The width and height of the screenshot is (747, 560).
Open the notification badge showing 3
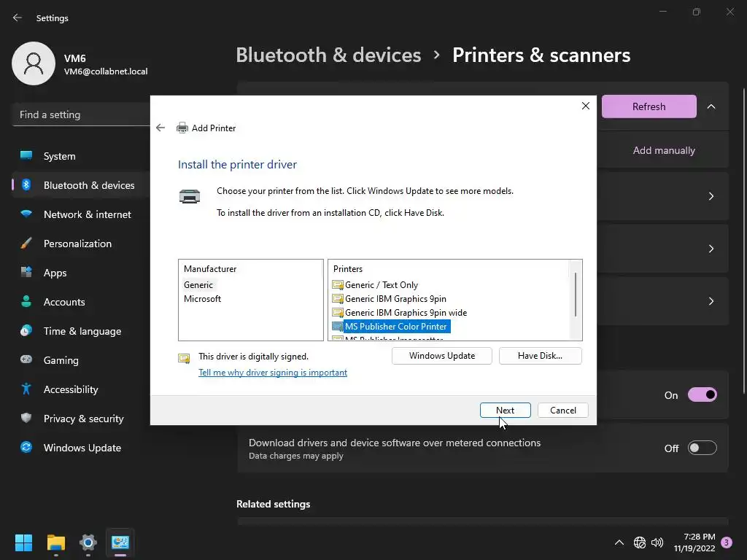[726, 542]
